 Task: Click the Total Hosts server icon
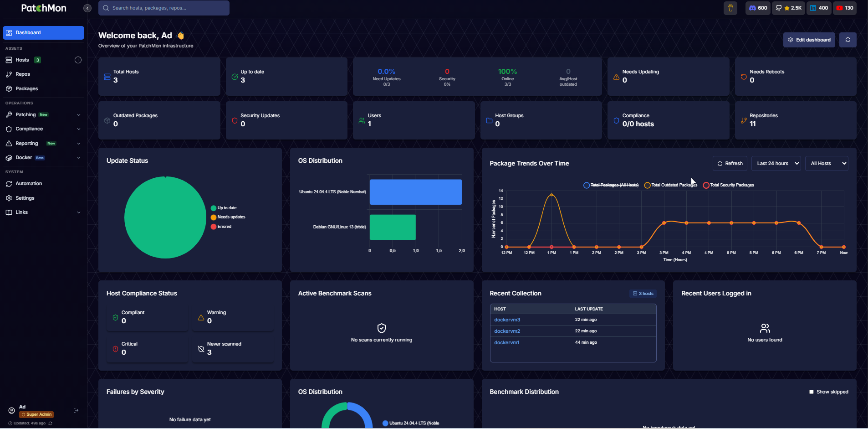pyautogui.click(x=107, y=77)
